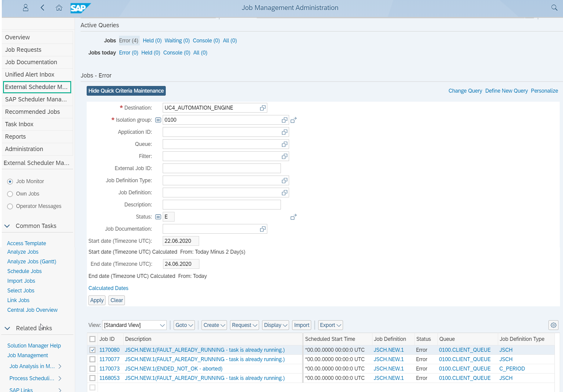Open Unified Alert Inbox navigation item
Screen dimensions: 563x392
click(x=38, y=74)
